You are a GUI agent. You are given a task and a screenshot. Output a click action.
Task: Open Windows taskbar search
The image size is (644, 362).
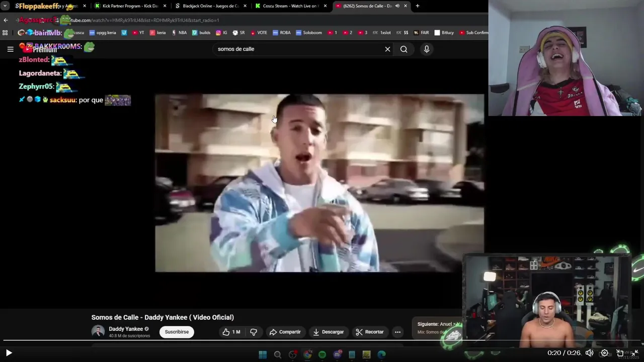[x=277, y=354]
